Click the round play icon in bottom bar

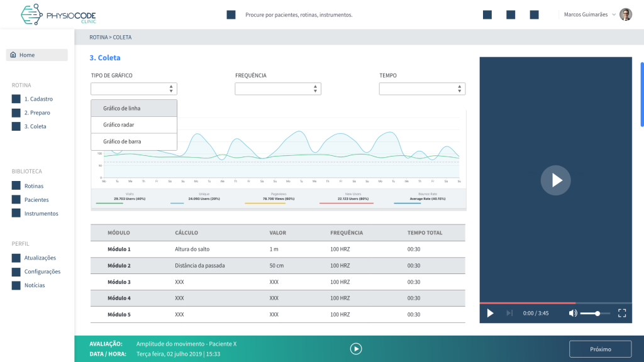pos(356,349)
